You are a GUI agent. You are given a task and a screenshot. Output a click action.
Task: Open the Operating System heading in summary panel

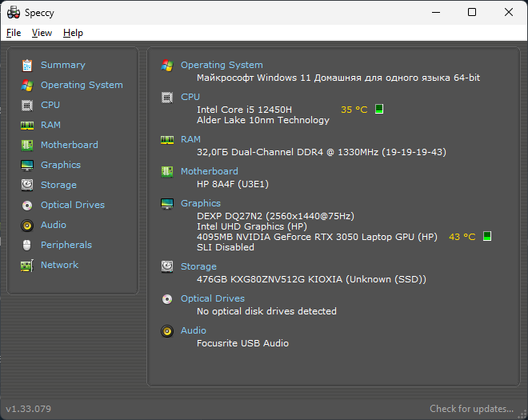[x=222, y=65]
